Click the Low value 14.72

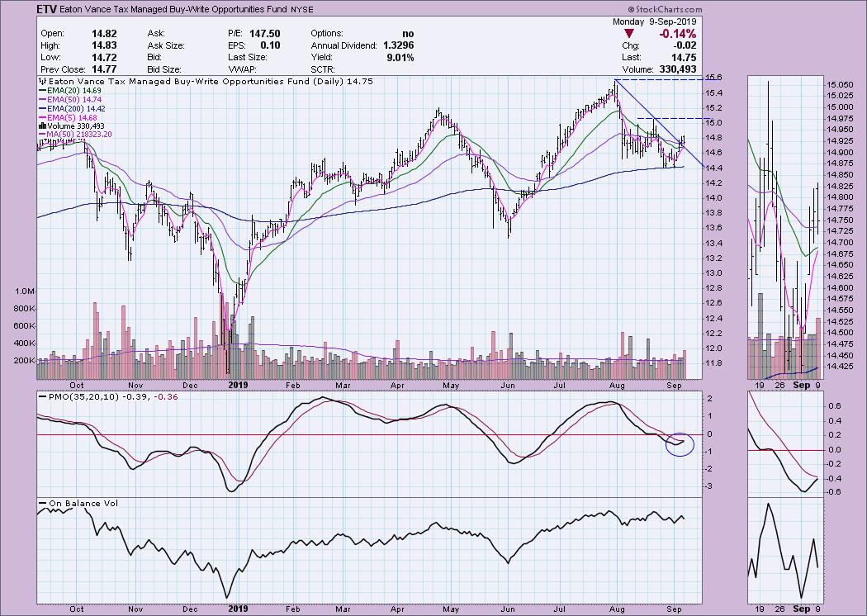pyautogui.click(x=105, y=58)
